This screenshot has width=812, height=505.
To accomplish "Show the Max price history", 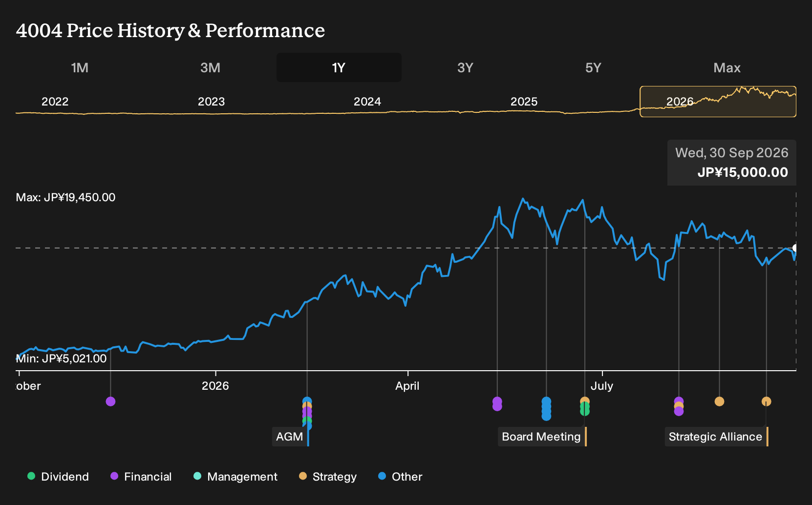I will point(727,67).
